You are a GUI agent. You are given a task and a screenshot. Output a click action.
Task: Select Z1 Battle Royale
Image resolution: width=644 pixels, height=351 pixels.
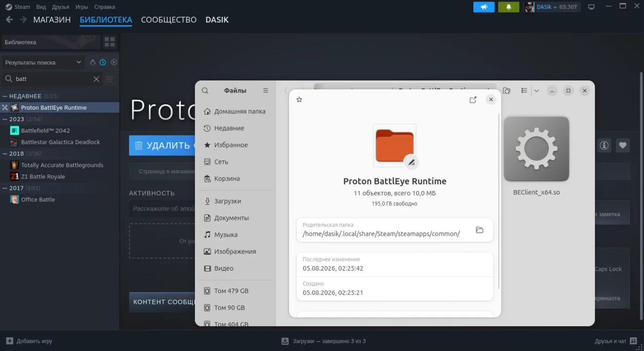pos(59,176)
